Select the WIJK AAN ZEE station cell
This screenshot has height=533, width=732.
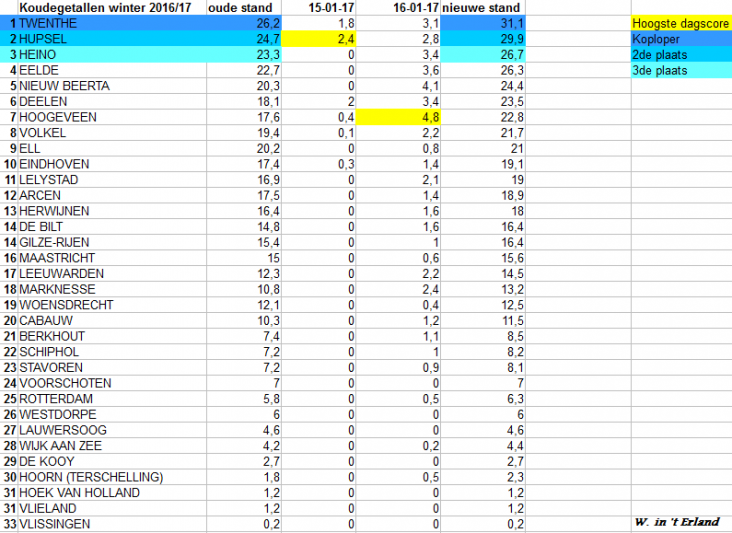point(112,445)
